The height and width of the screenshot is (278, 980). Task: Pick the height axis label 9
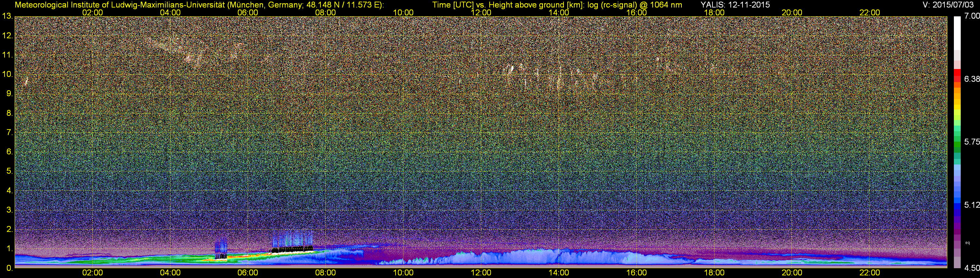(x=9, y=94)
